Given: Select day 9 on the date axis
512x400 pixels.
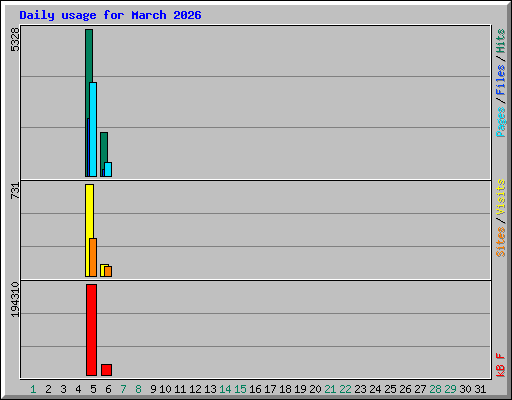Looking at the screenshot, I should pyautogui.click(x=153, y=389).
